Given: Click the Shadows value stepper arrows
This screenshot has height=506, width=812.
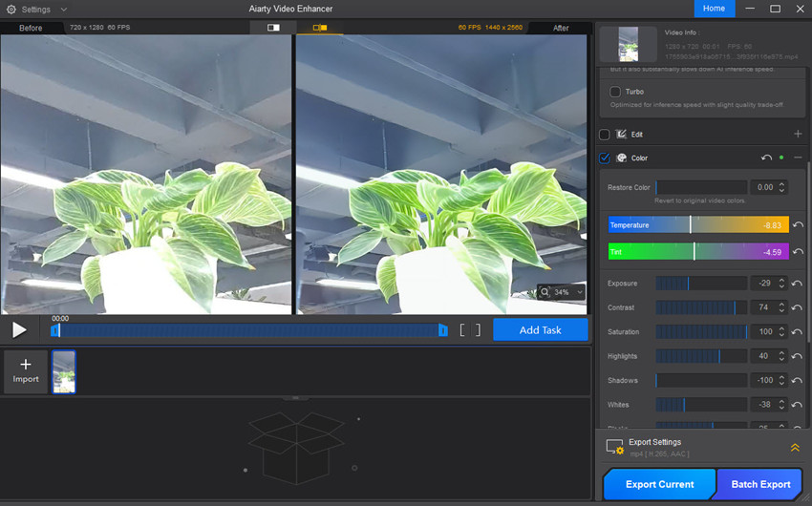Looking at the screenshot, I should click(782, 380).
